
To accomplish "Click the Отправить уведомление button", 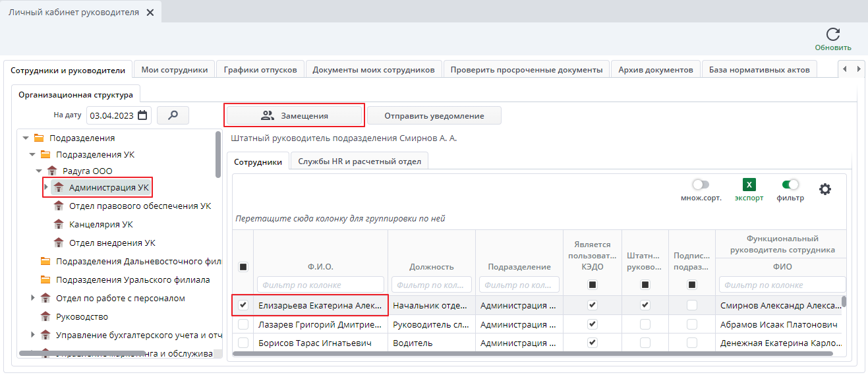I will click(x=434, y=115).
